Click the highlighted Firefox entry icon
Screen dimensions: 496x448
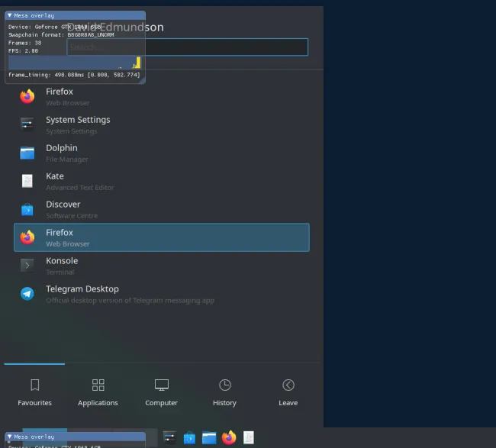click(x=27, y=237)
